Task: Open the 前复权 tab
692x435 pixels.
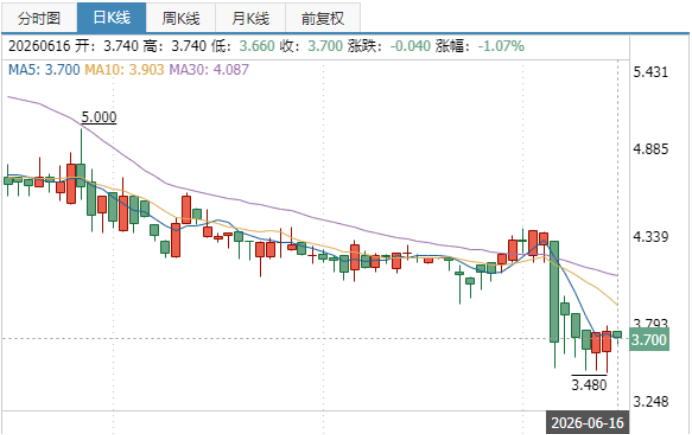Action: pos(323,18)
